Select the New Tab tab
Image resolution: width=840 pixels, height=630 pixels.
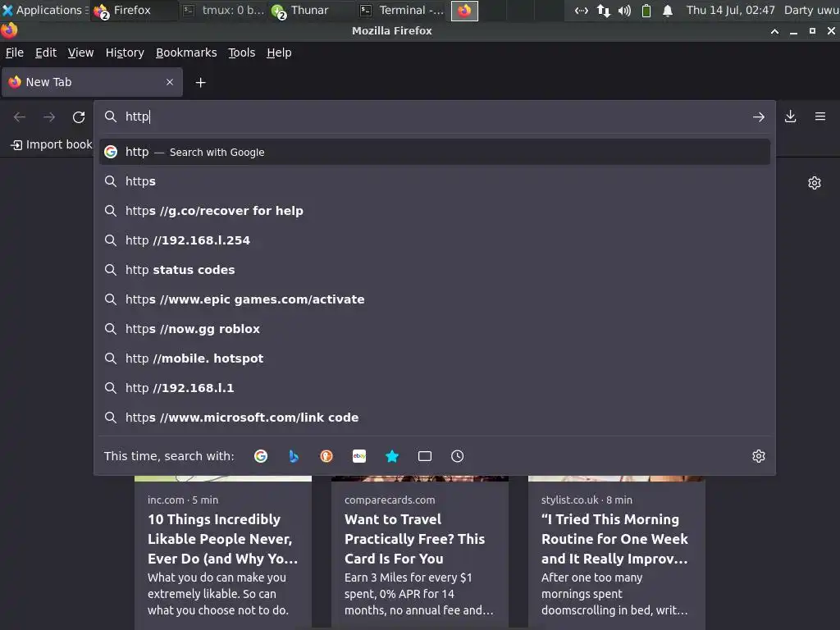point(92,82)
